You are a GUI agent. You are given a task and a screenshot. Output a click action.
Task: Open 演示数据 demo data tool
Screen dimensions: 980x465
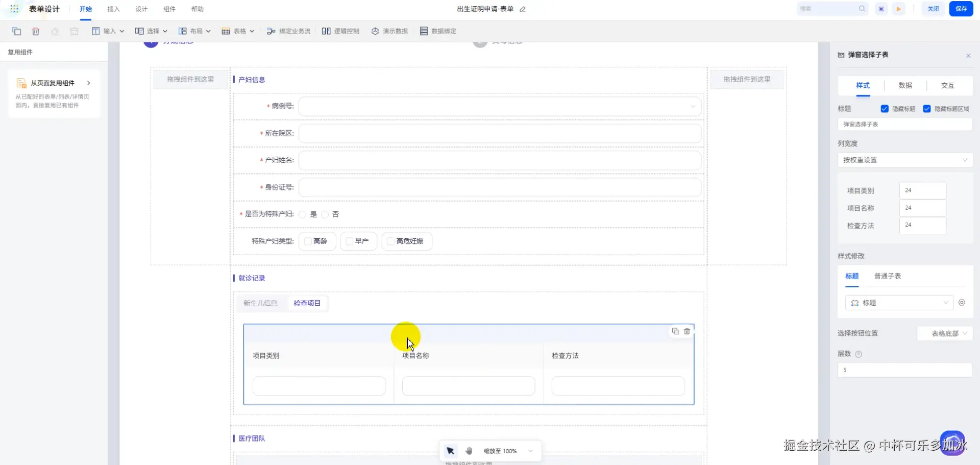(389, 31)
